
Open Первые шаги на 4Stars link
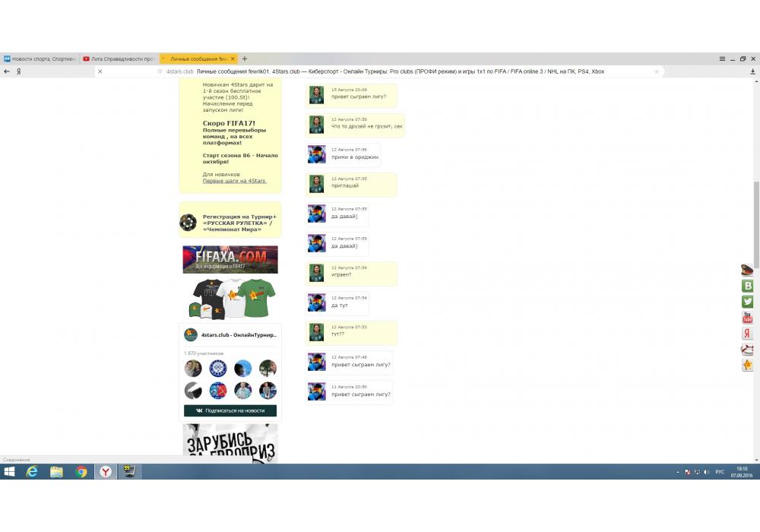(x=233, y=180)
